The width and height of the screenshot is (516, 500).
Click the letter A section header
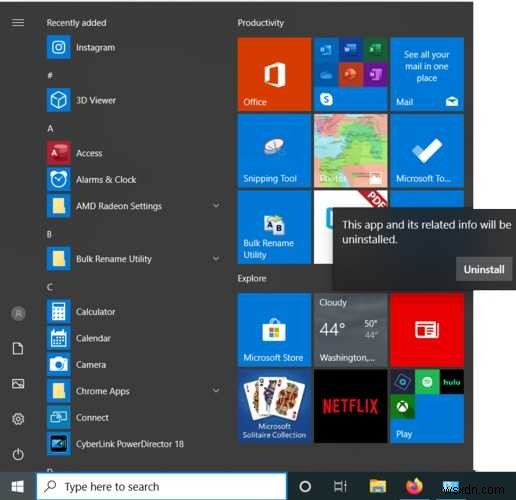(50, 128)
